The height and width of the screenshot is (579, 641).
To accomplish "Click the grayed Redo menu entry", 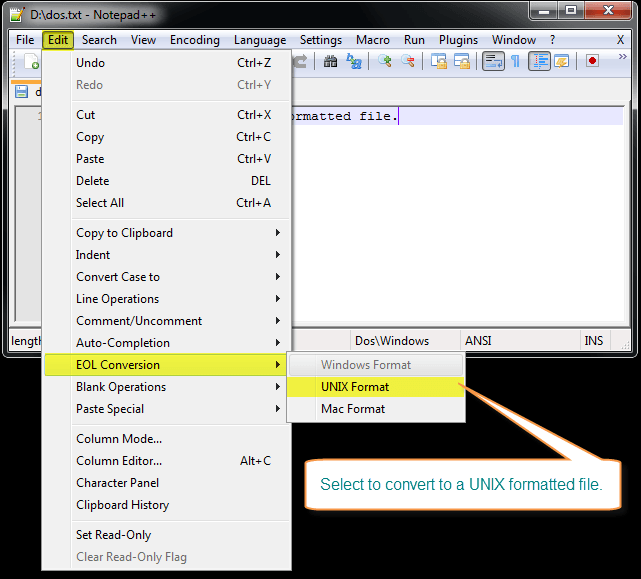I will (168, 85).
